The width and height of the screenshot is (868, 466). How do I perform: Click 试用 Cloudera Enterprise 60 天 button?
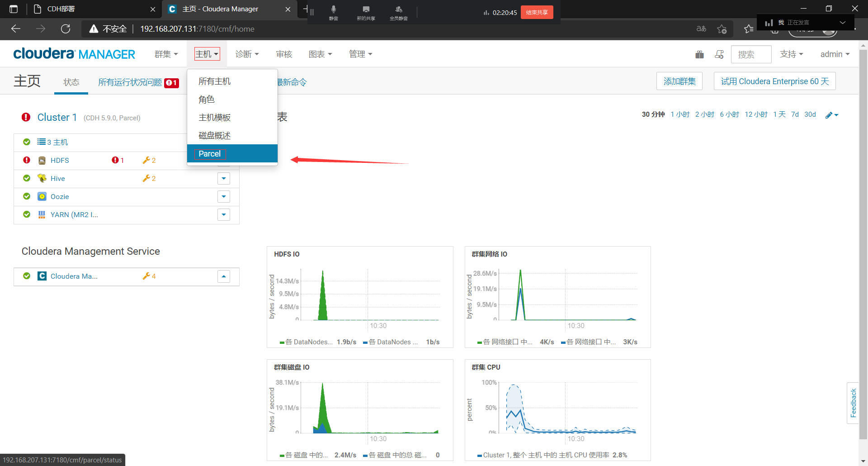775,81
